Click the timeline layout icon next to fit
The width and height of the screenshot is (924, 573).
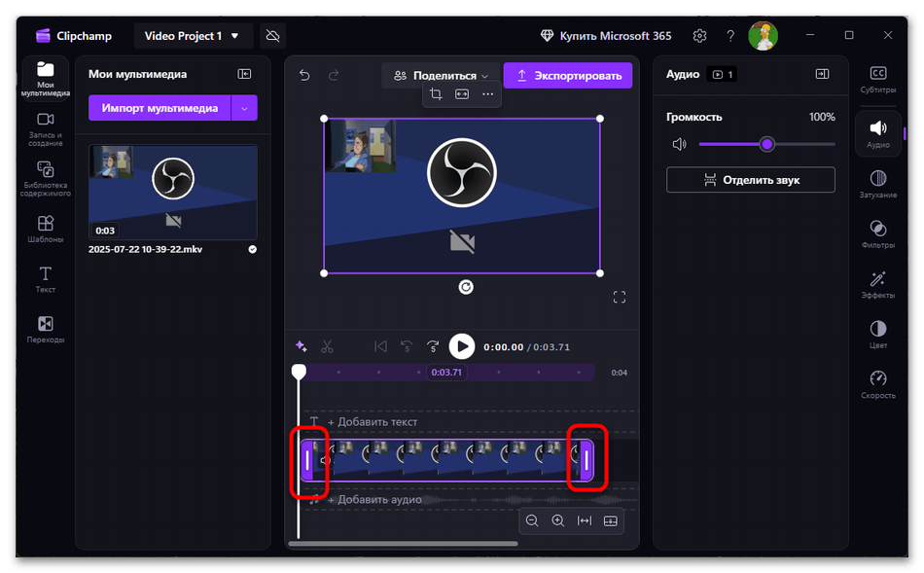coord(611,520)
